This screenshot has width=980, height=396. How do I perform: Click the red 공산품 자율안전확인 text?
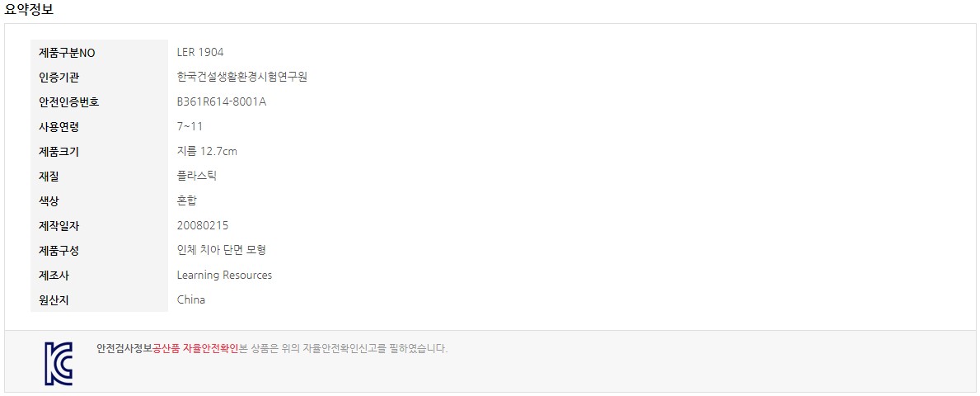point(195,348)
